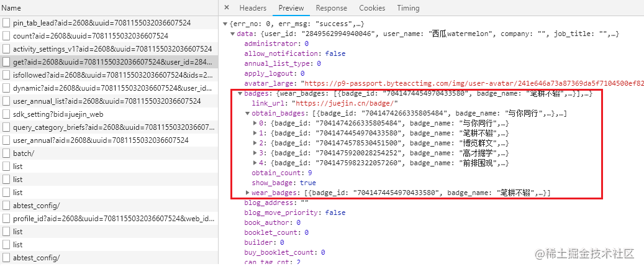The width and height of the screenshot is (644, 269).
Task: Collapse the obtain_badges array
Action: (248, 113)
